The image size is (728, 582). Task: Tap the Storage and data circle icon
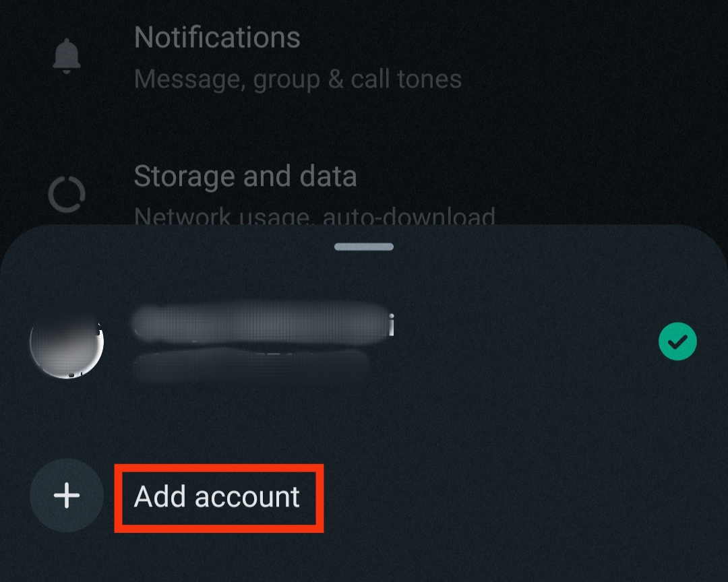coord(67,194)
